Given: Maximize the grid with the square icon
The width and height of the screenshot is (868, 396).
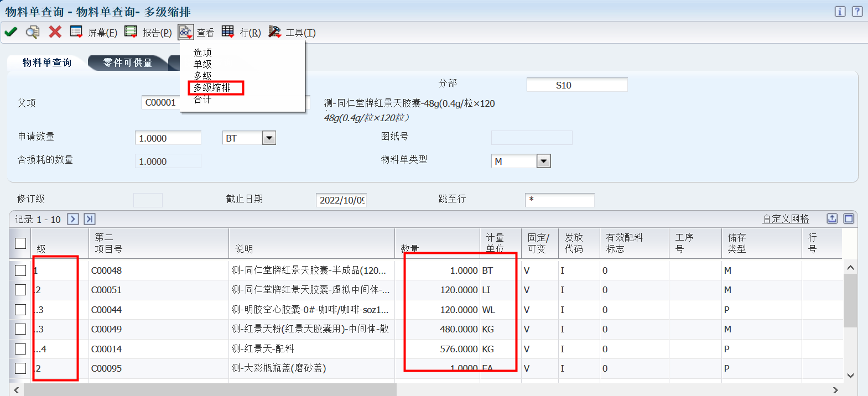Looking at the screenshot, I should coord(849,218).
